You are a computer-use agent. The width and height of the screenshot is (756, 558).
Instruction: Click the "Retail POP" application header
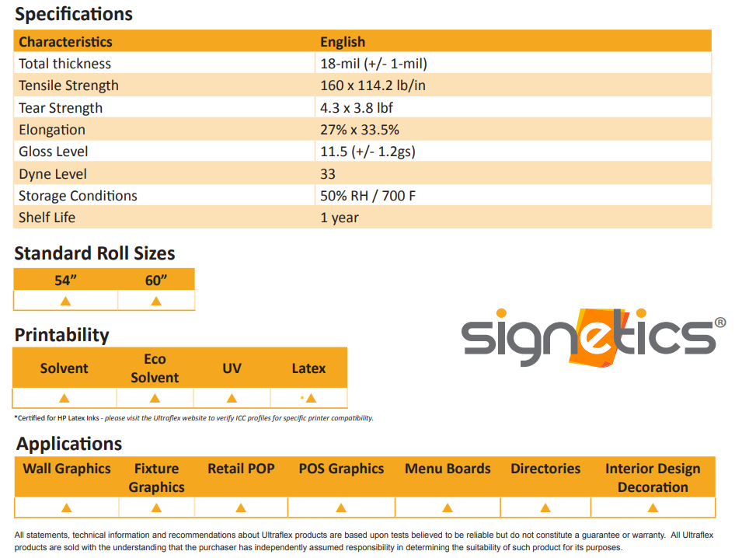241,469
